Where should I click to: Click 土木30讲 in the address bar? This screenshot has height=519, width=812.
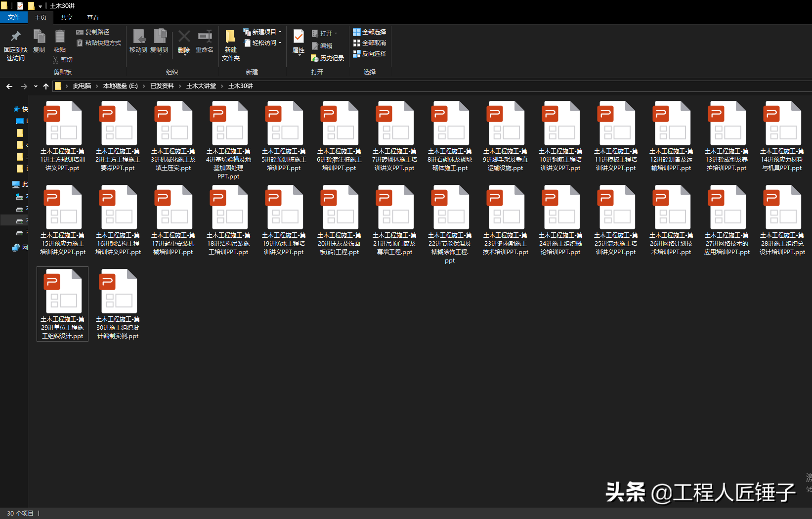pyautogui.click(x=241, y=86)
